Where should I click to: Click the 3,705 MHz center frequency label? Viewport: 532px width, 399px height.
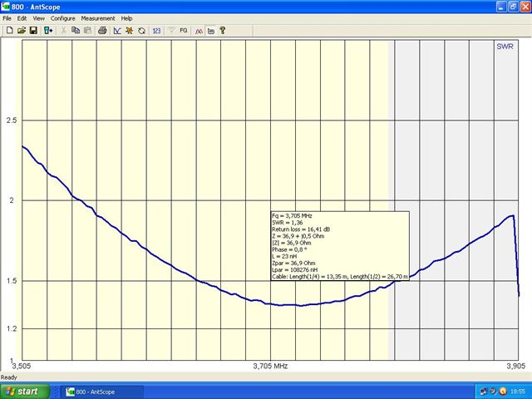270,366
